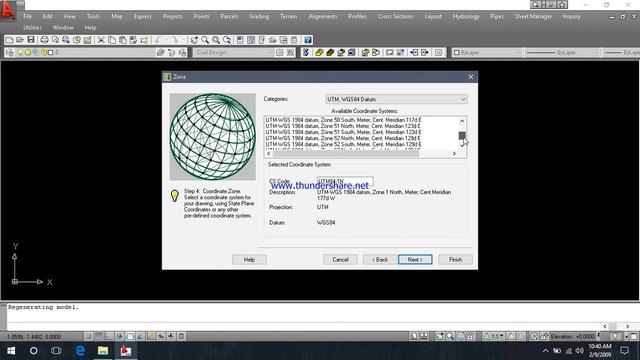Click the Next button in Zone dialog
This screenshot has height=360, width=640.
(415, 260)
